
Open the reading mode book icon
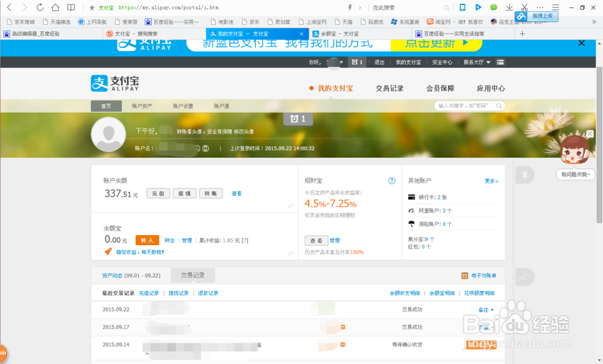point(71,7)
